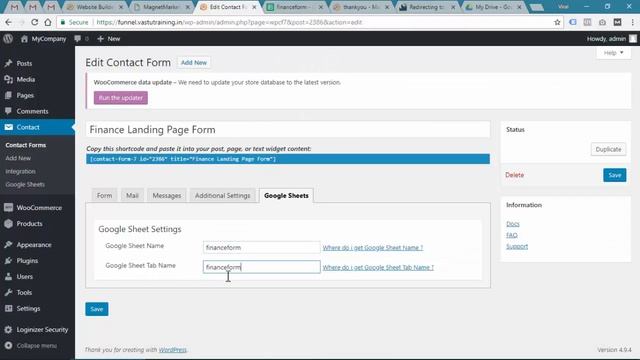Click the Appearance brush icon
The height and width of the screenshot is (360, 640).
(8, 244)
